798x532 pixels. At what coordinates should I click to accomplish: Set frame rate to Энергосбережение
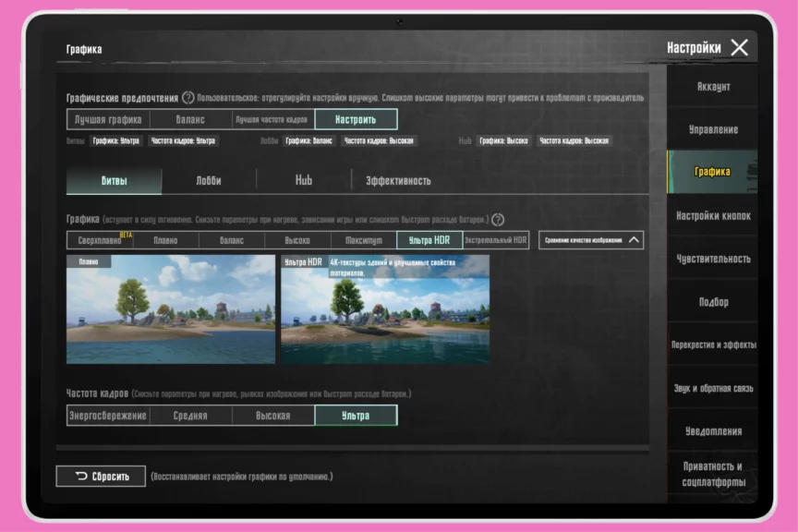coord(108,416)
